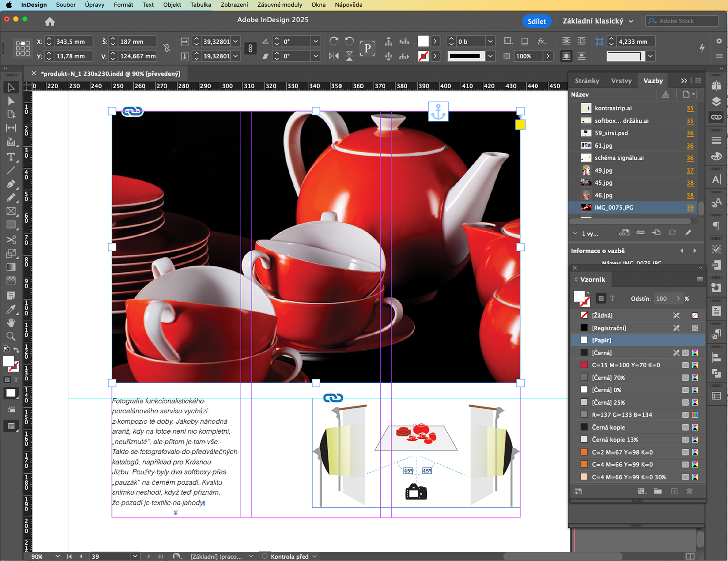Screen dimensions: 728x561
Task: Go to page 39 link for IMG_0075.JPG
Action: point(690,208)
